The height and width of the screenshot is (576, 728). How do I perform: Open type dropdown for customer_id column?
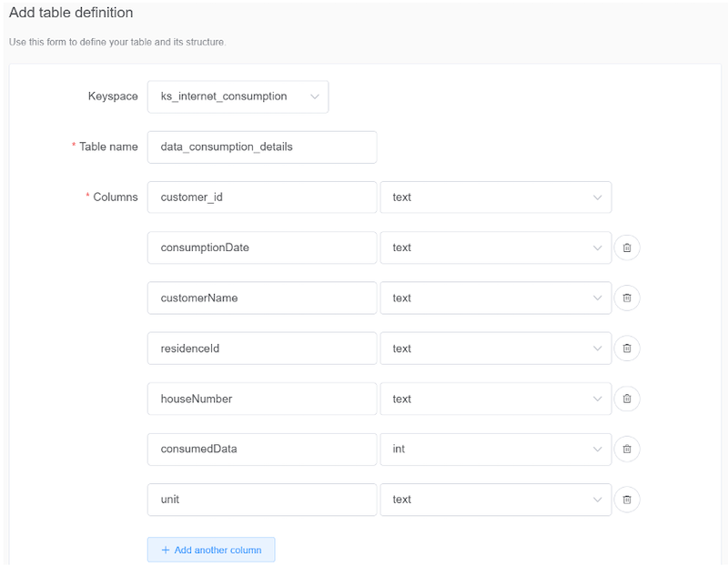pos(495,197)
